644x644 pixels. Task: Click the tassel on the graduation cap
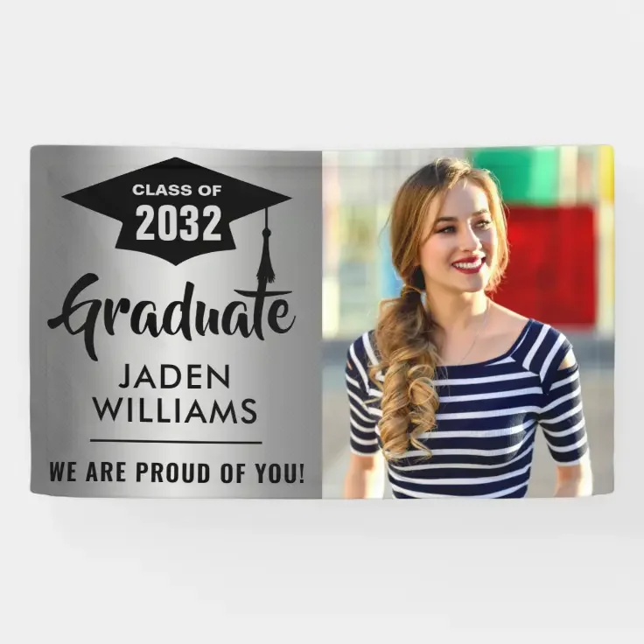(266, 256)
